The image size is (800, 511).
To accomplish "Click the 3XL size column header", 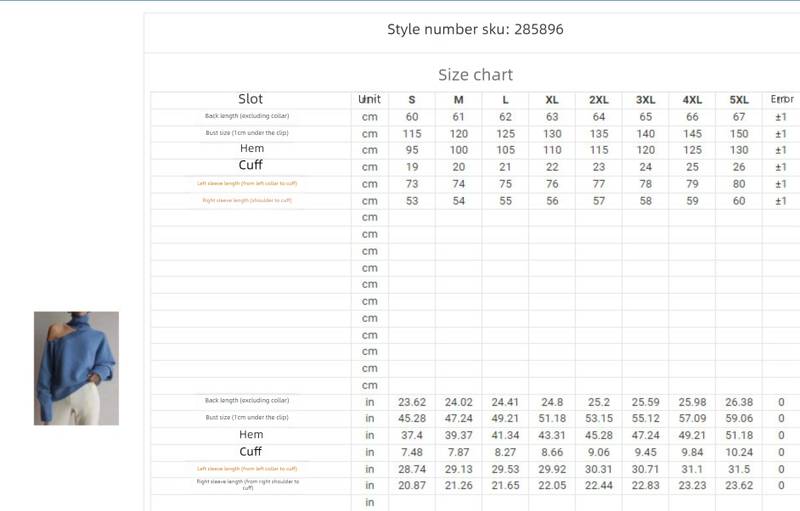I will (x=646, y=100).
